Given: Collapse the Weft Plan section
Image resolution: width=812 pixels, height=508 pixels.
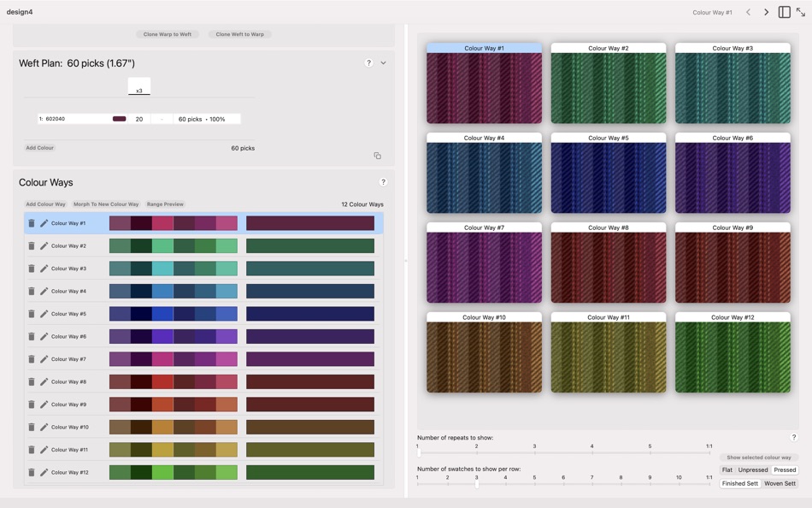Looking at the screenshot, I should 383,62.
